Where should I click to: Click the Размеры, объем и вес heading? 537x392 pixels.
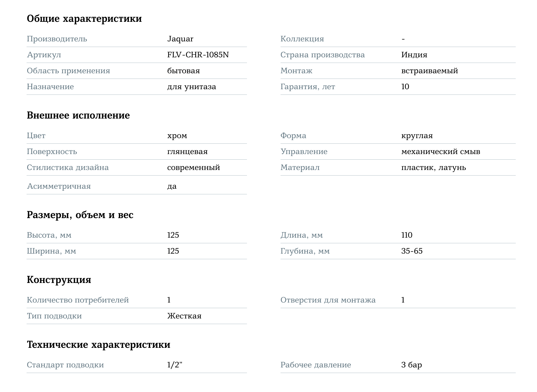coord(80,215)
